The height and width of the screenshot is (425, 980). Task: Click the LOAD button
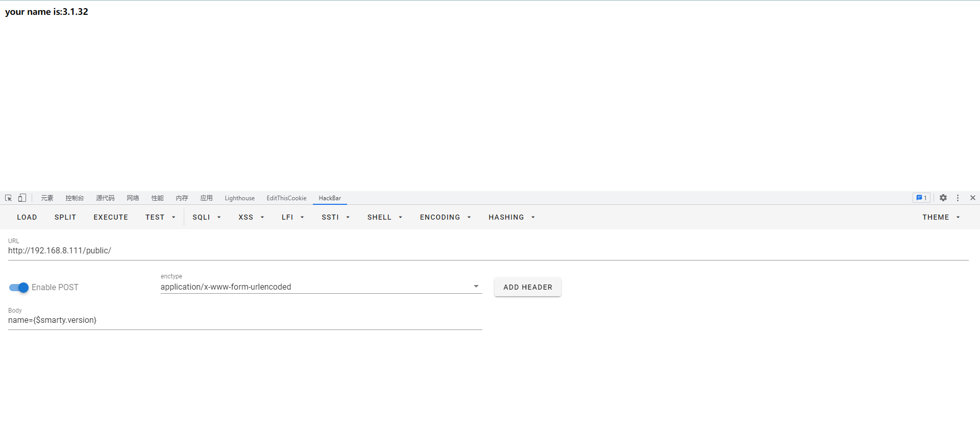27,217
